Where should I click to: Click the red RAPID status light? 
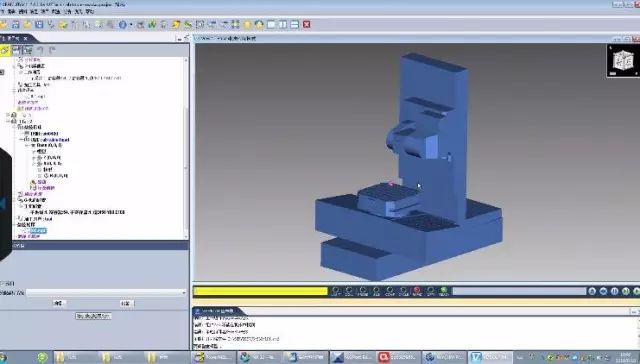coord(417,291)
